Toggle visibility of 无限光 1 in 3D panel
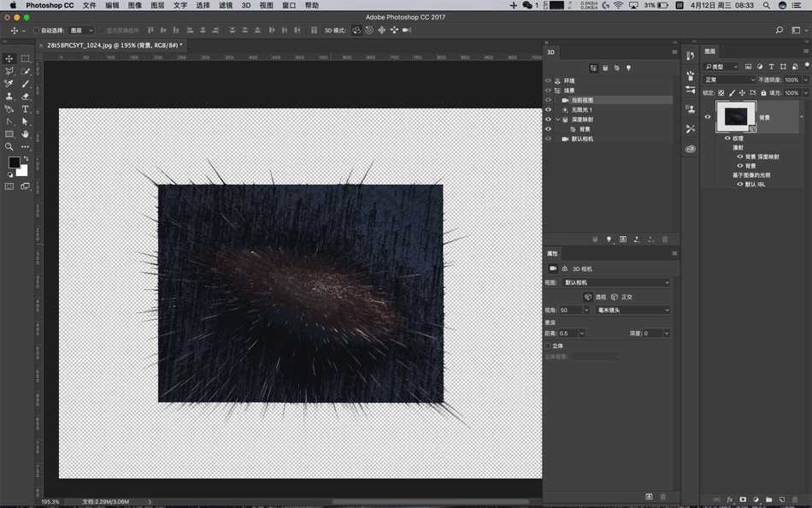The height and width of the screenshot is (508, 812). 549,109
